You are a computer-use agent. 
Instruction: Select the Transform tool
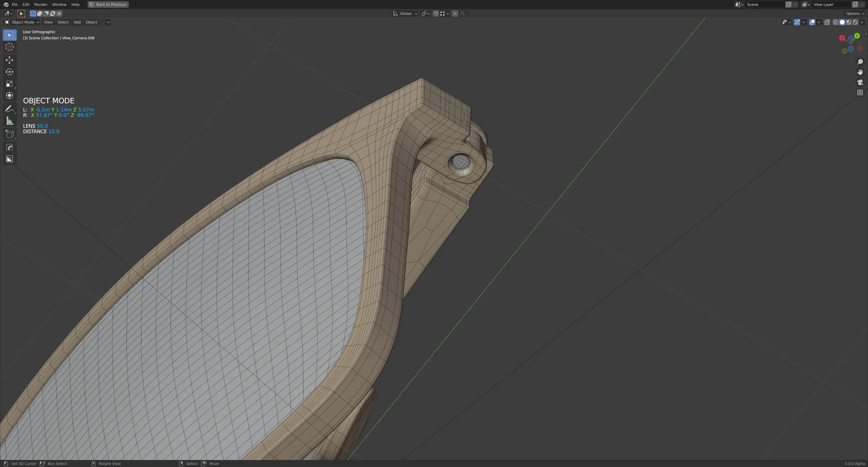pyautogui.click(x=9, y=95)
